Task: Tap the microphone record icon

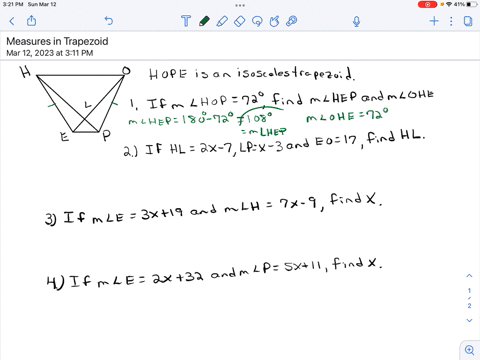Action: click(x=357, y=21)
